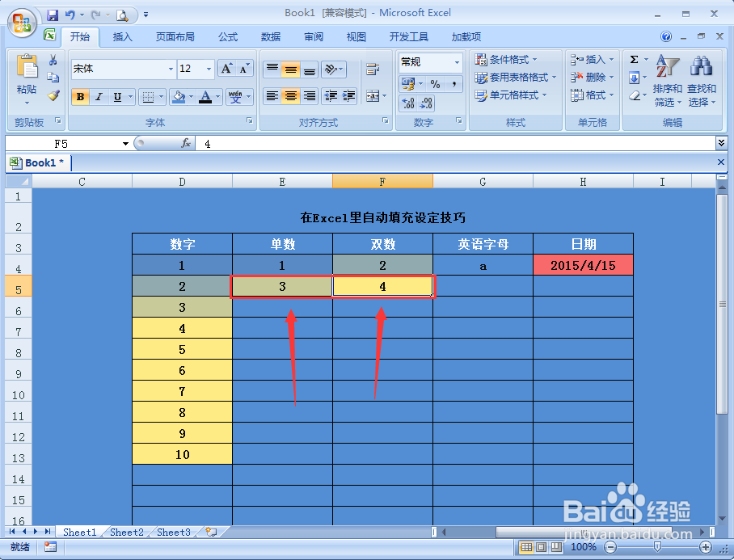Switch to Page Layout view in status bar

[541, 546]
